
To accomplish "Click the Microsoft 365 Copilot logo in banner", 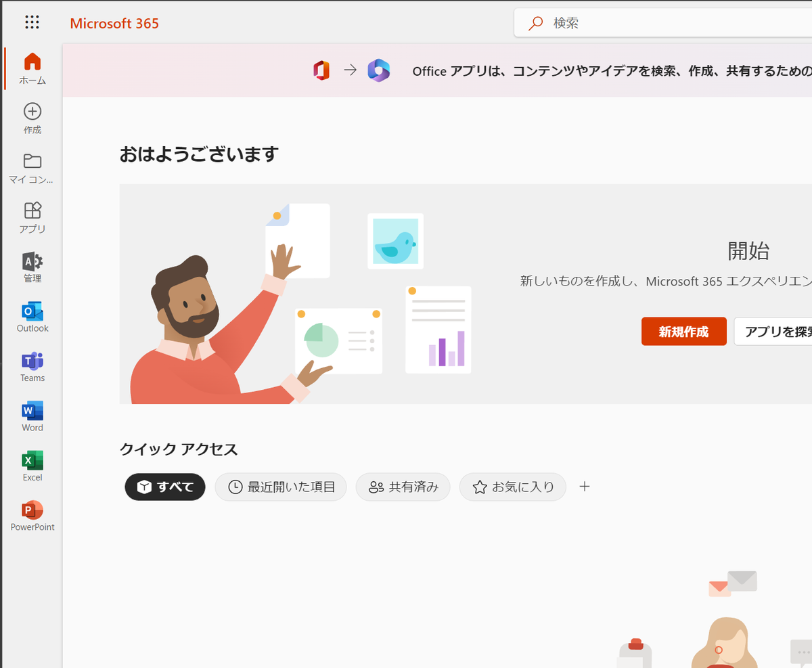I will point(379,70).
